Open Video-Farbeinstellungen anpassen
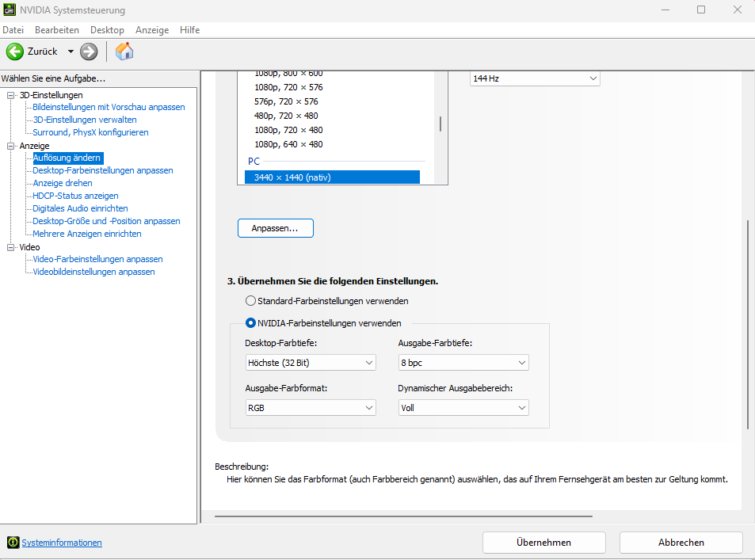This screenshot has height=560, width=755. [x=97, y=259]
